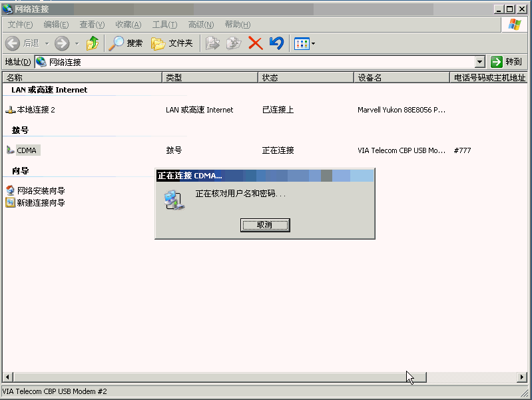This screenshot has width=532, height=400.
Task: Open the Back button history dropdown
Action: [x=47, y=43]
